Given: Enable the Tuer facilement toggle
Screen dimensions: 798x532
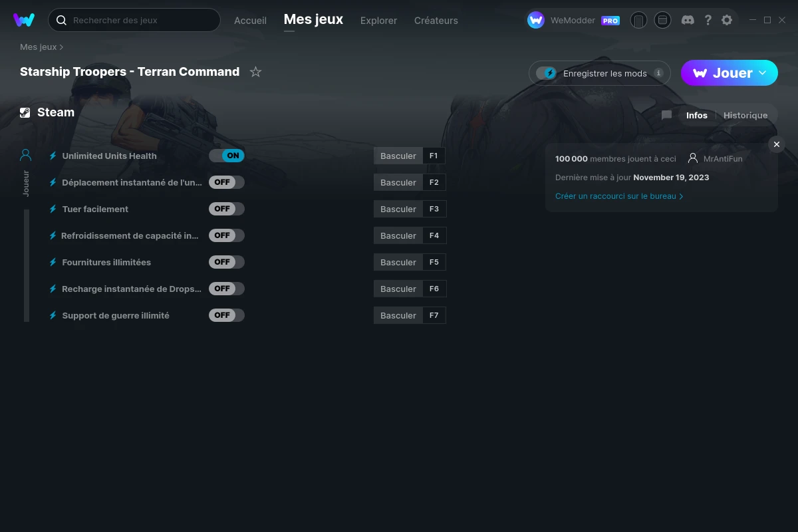Looking at the screenshot, I should (227, 209).
